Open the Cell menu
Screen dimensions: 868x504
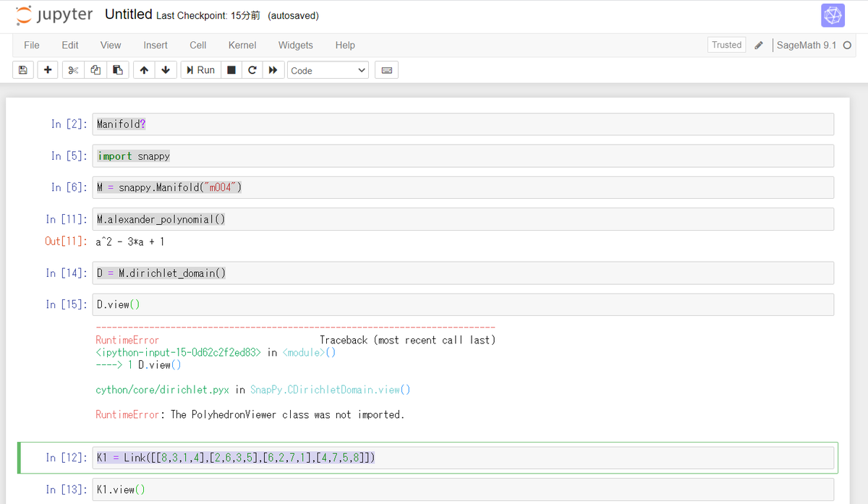click(x=198, y=45)
